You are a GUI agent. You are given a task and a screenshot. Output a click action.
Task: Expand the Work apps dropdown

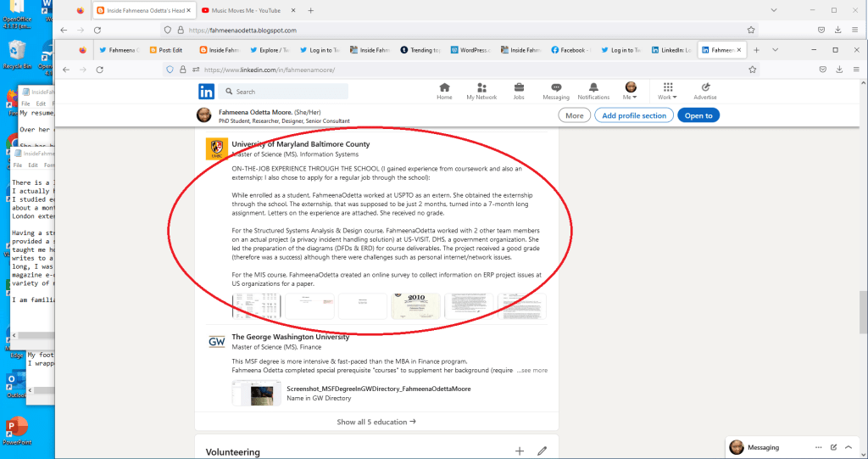(x=668, y=91)
